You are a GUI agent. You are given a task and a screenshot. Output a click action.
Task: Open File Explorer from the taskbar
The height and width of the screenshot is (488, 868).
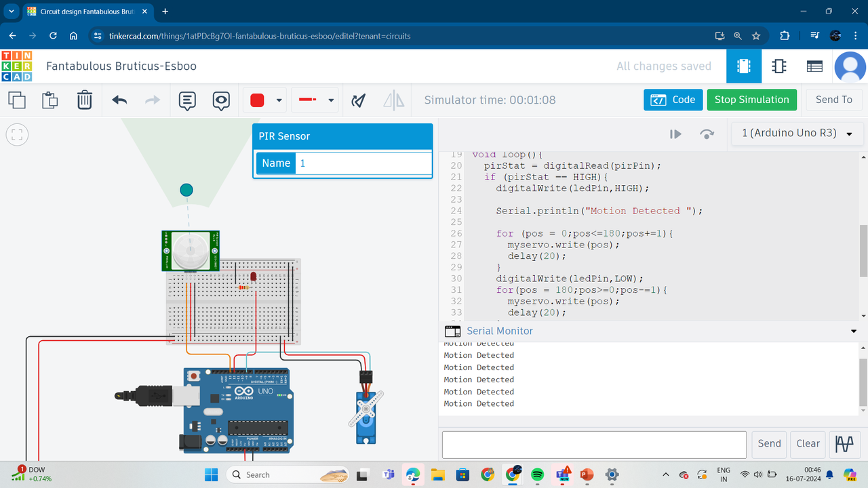tap(437, 474)
